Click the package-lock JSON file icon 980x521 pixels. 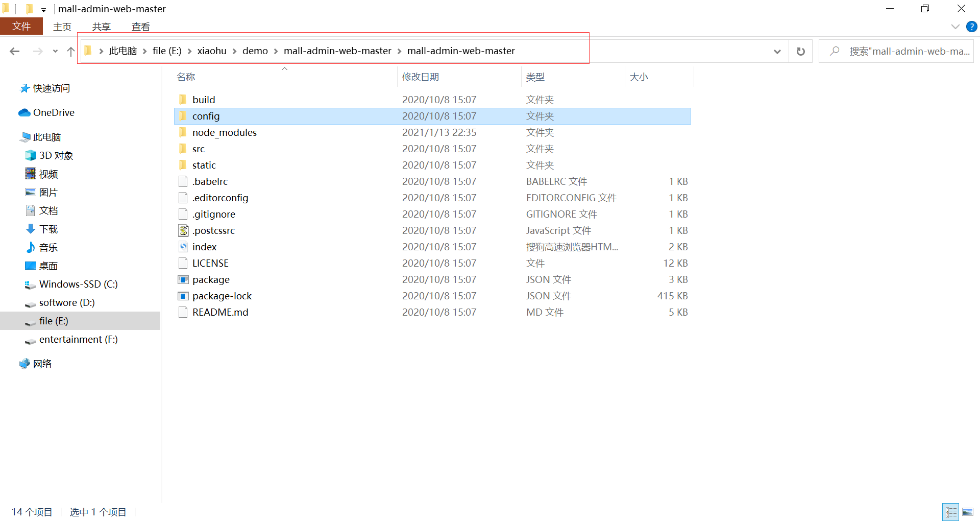coord(183,296)
